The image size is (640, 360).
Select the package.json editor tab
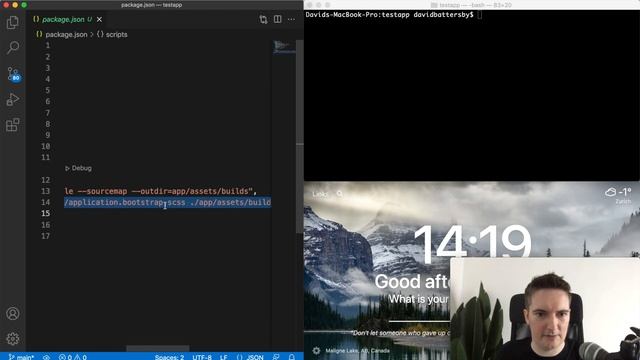tap(63, 19)
